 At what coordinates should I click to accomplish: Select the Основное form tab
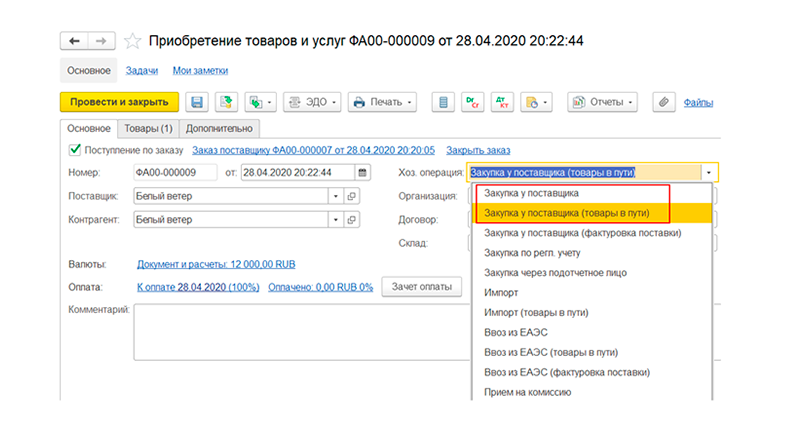click(x=89, y=128)
